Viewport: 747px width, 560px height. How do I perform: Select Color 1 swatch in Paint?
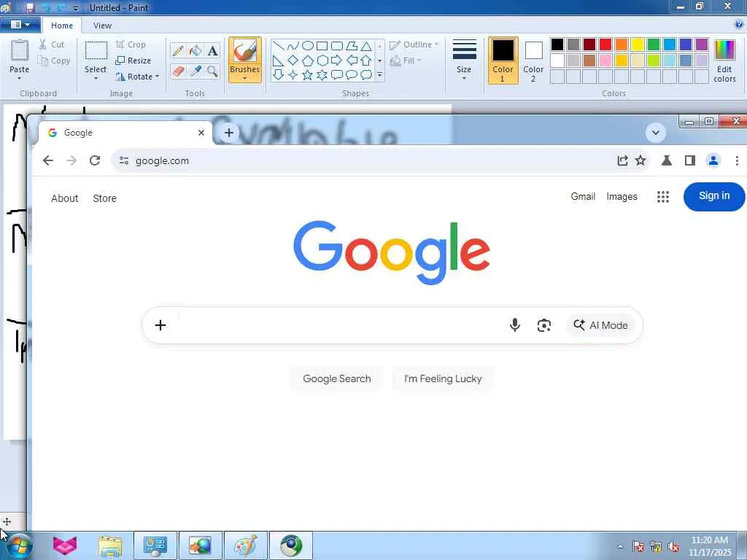point(503,61)
